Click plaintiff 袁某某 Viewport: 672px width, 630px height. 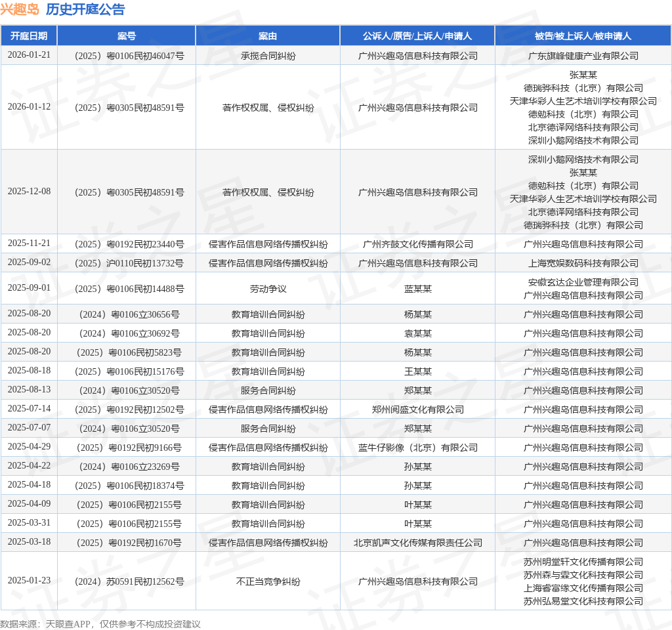point(418,333)
